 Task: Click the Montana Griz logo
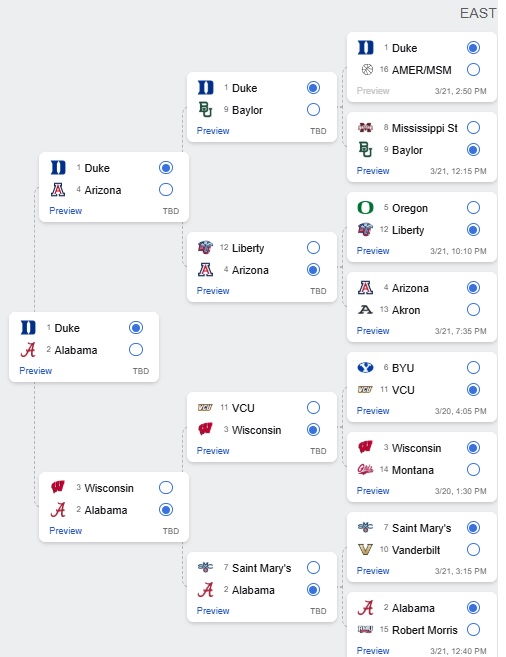tap(365, 470)
